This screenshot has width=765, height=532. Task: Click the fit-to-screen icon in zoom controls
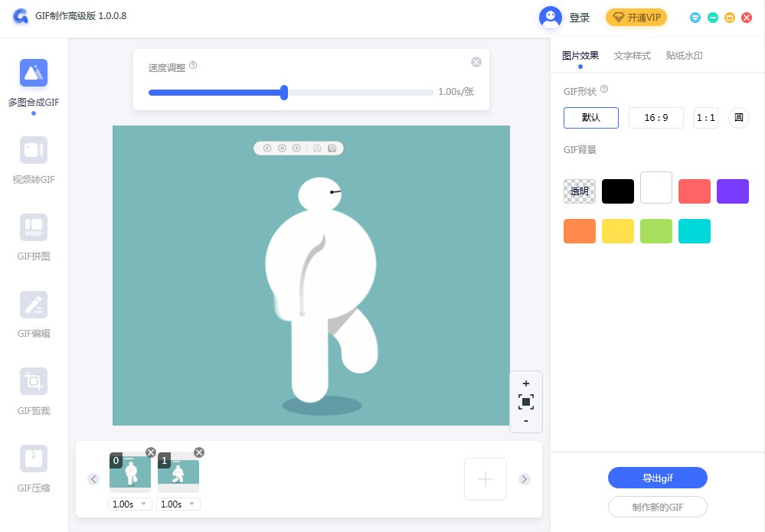coord(525,402)
